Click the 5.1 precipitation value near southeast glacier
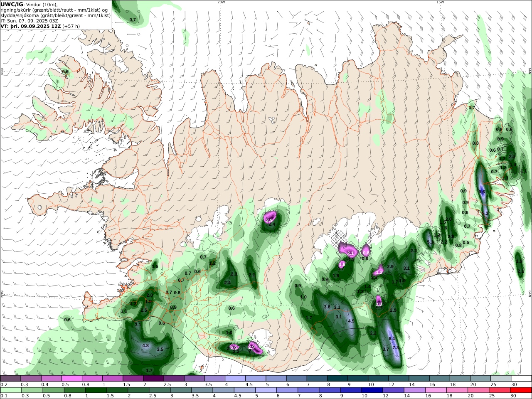 pos(431,242)
